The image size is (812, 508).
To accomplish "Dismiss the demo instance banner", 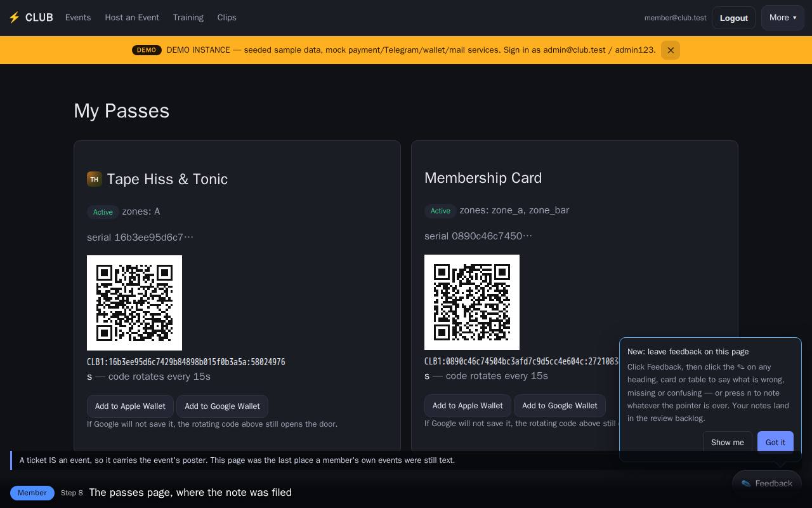I will click(x=671, y=50).
